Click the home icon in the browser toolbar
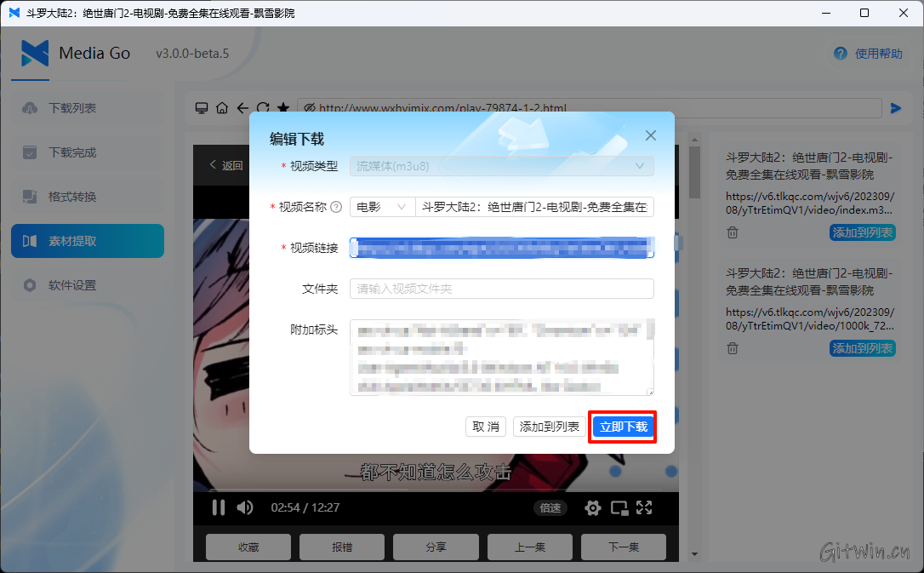The height and width of the screenshot is (573, 924). [x=221, y=108]
